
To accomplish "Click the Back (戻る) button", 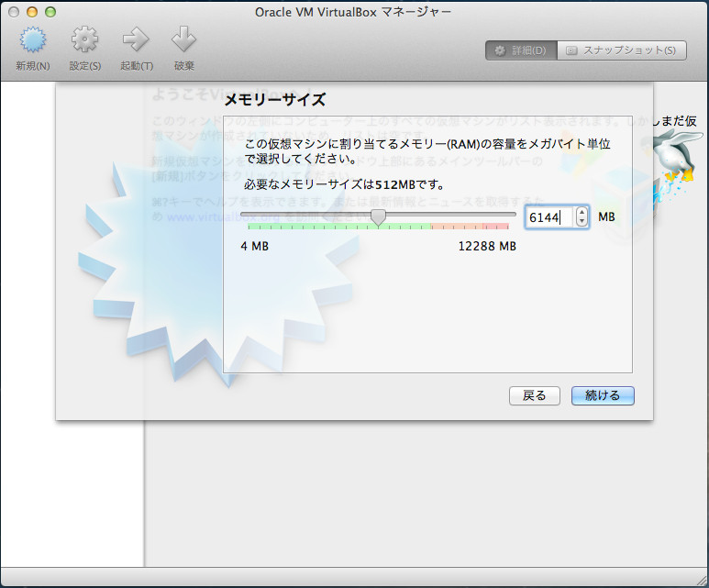I will point(535,395).
